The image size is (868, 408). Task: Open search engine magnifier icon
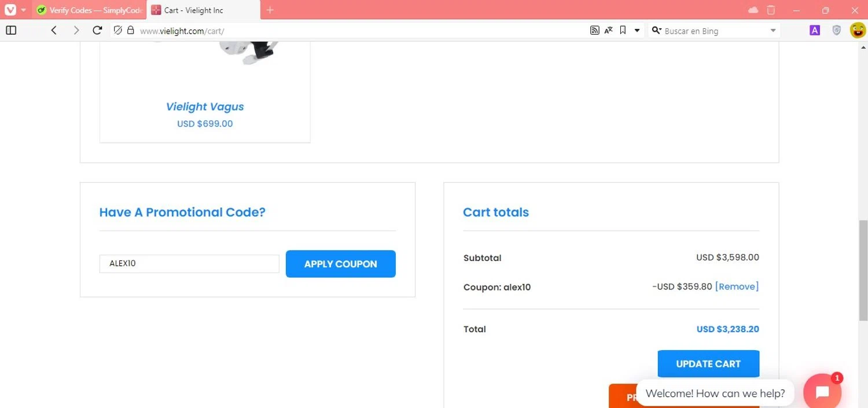pyautogui.click(x=656, y=30)
